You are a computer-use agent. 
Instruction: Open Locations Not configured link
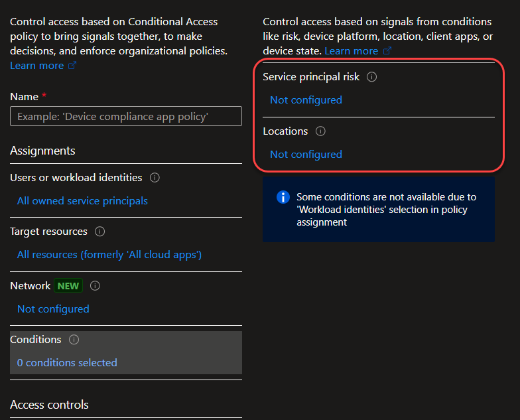pos(306,154)
